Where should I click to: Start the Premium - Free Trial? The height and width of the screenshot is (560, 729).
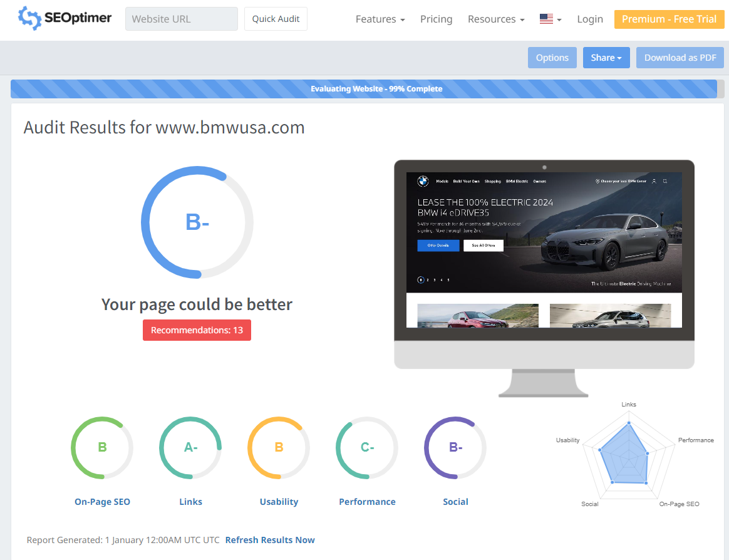pos(669,19)
